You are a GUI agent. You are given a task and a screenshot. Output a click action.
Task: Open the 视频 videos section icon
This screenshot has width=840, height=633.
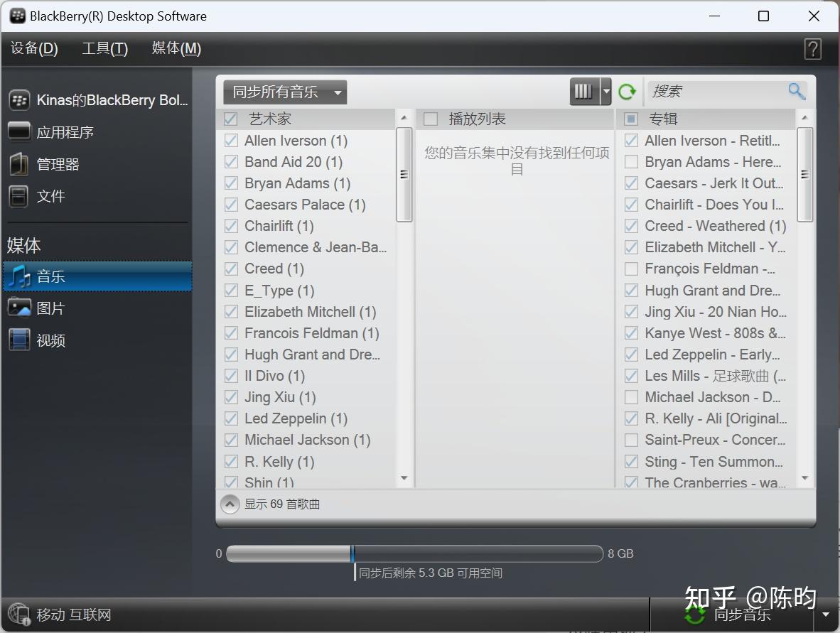[x=19, y=340]
